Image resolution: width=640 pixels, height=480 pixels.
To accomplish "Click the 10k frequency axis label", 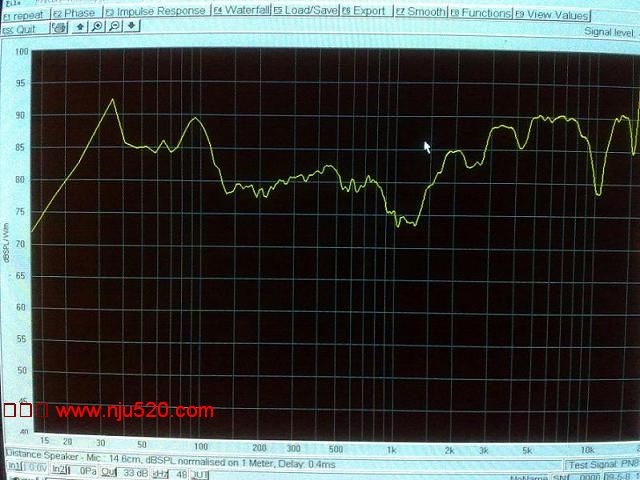I will click(x=588, y=450).
